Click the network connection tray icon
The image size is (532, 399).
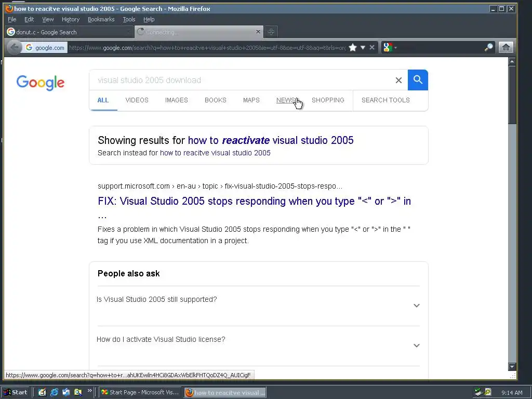click(478, 392)
